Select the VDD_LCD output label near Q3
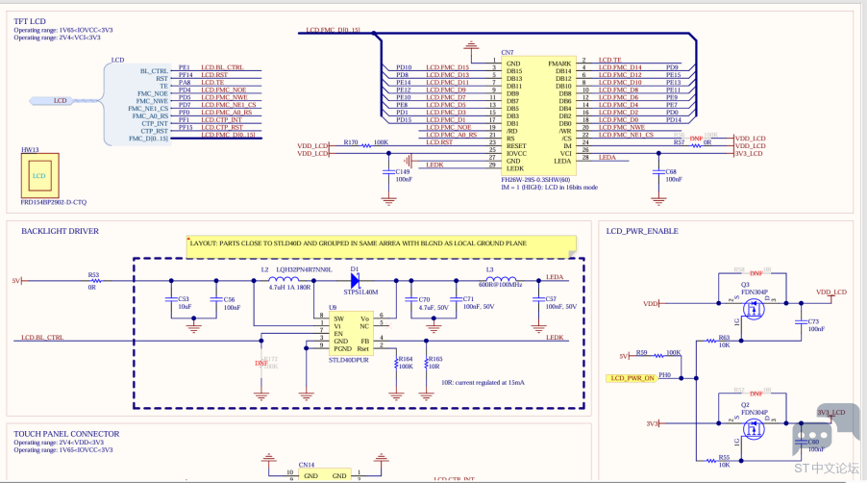 point(831,292)
